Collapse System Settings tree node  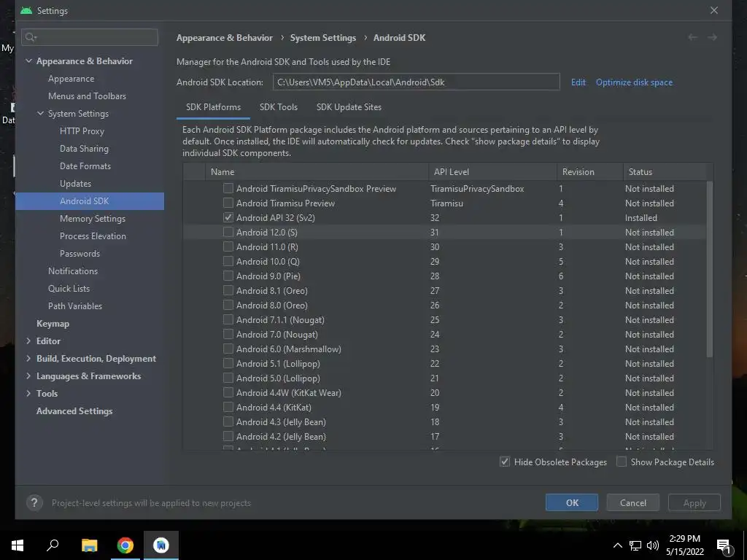[41, 113]
